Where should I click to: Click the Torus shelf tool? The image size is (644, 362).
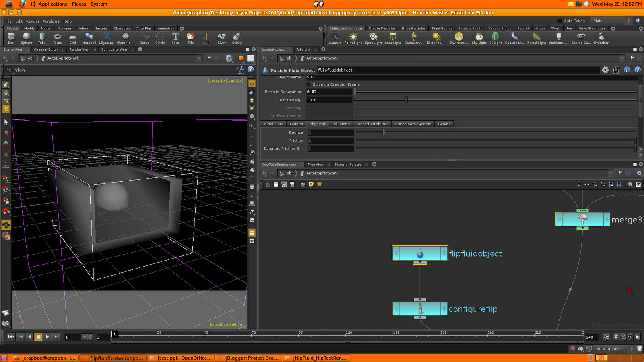pos(58,38)
